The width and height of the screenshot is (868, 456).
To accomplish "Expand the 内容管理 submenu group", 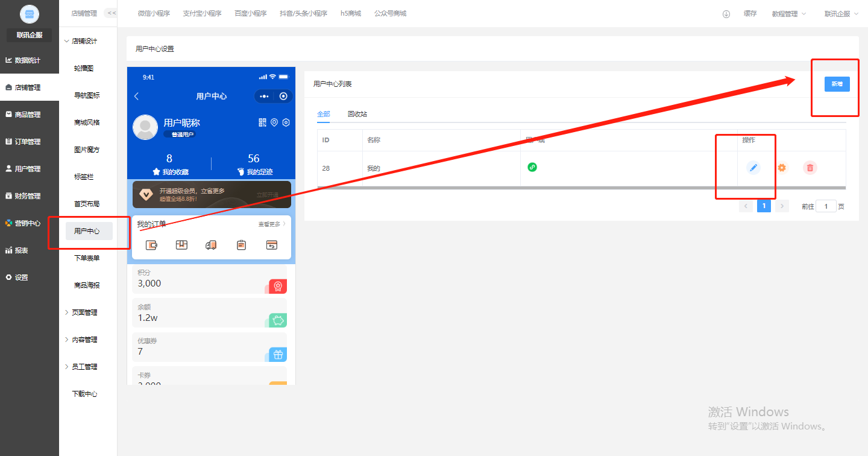I will [x=81, y=340].
